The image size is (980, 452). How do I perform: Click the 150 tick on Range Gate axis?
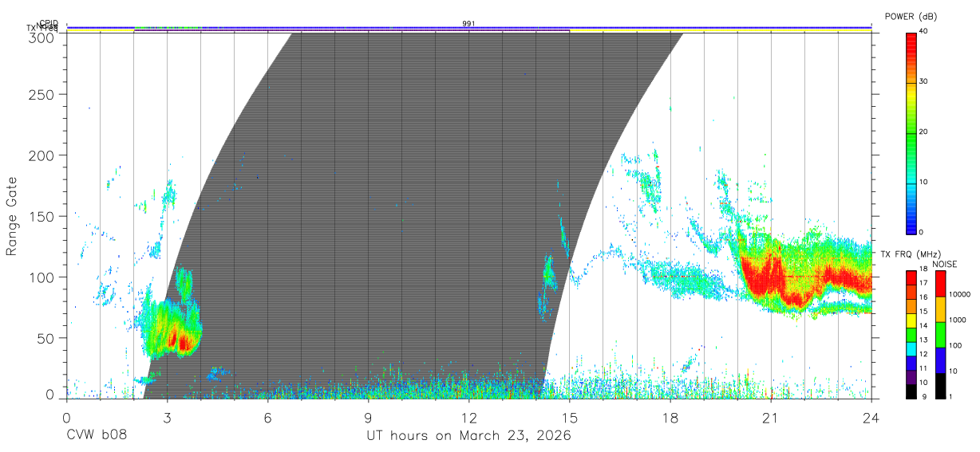[x=41, y=216]
